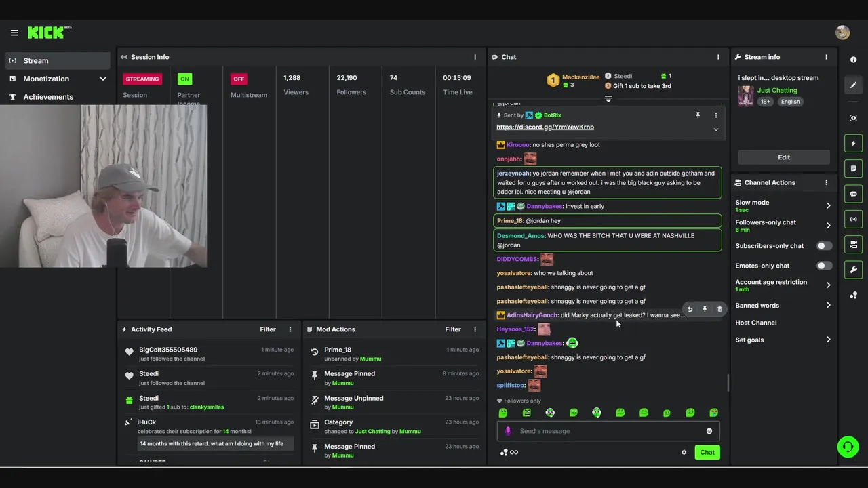Open the discord.gg invite link
The width and height of the screenshot is (868, 488).
pyautogui.click(x=545, y=127)
